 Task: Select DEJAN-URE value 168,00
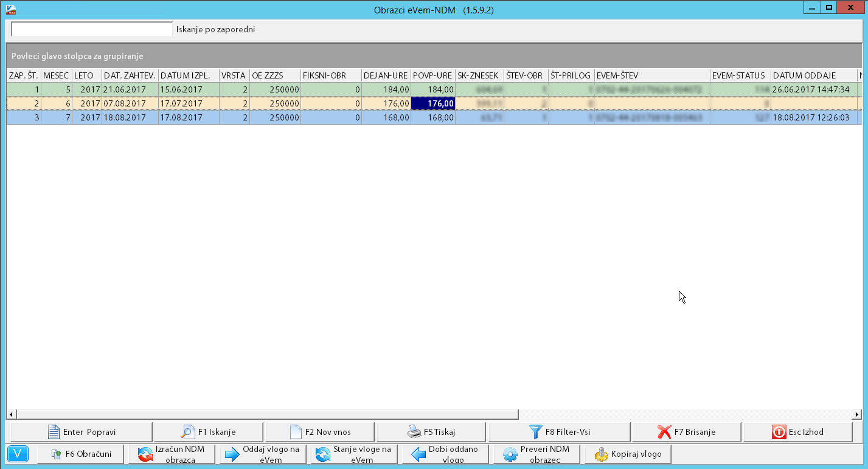point(386,117)
